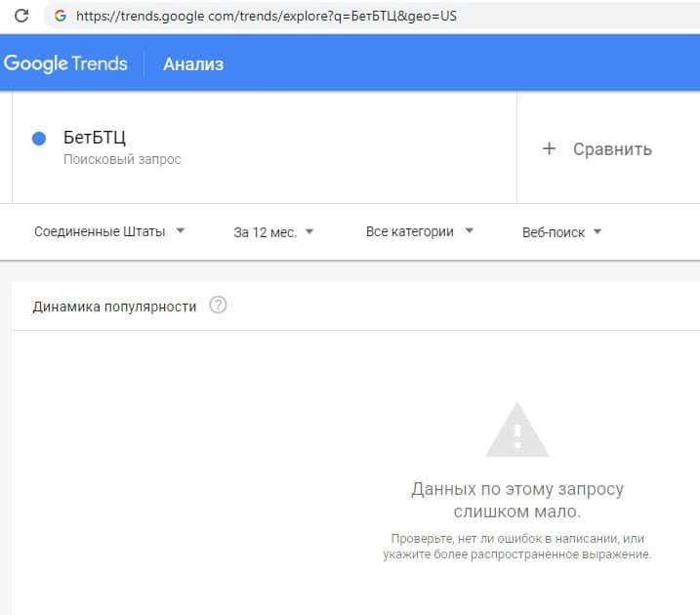
Task: Click the plus icon beside Сравнить
Action: click(549, 148)
